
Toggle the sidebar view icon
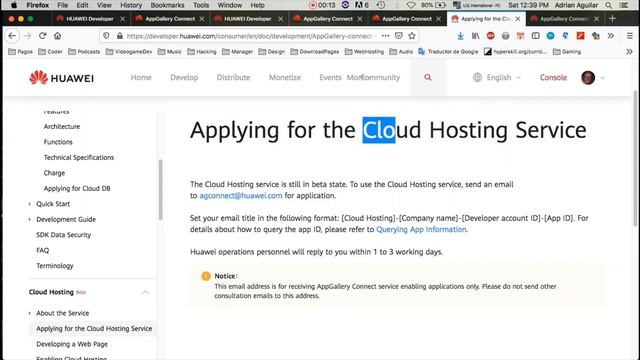(x=536, y=36)
